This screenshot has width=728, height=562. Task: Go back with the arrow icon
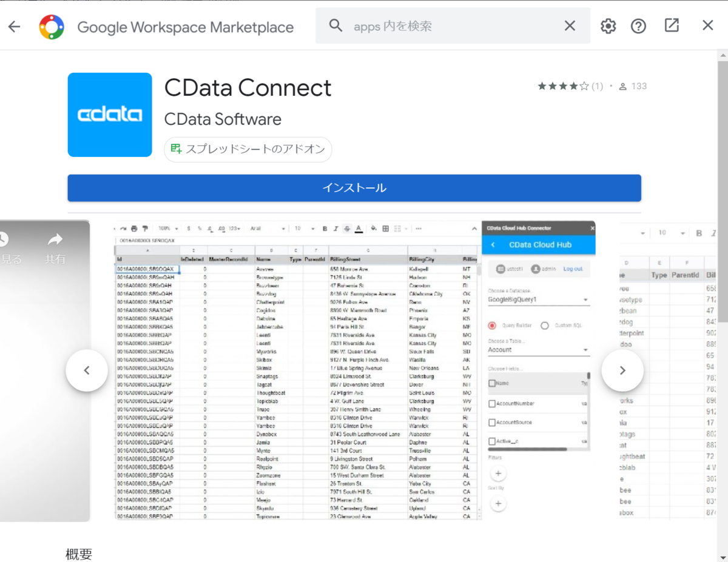[14, 27]
